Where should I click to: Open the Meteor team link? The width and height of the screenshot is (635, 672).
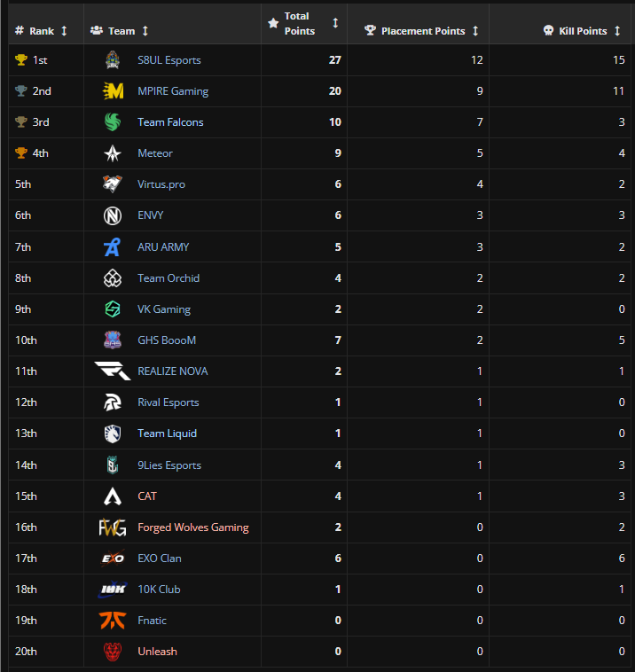[155, 153]
